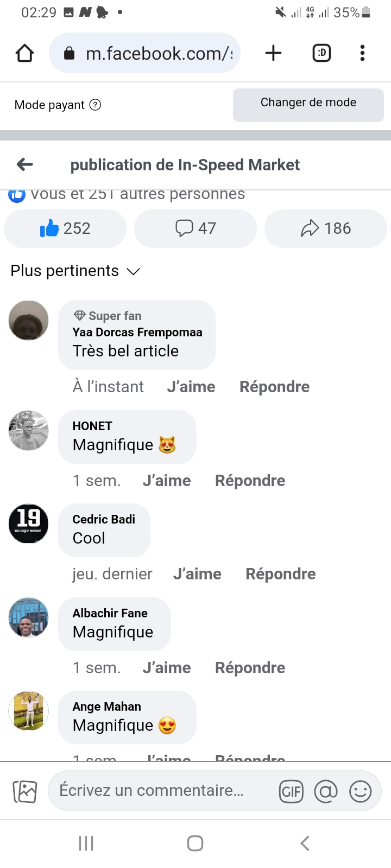Open the tab switcher icon
The image size is (391, 868).
tap(321, 53)
